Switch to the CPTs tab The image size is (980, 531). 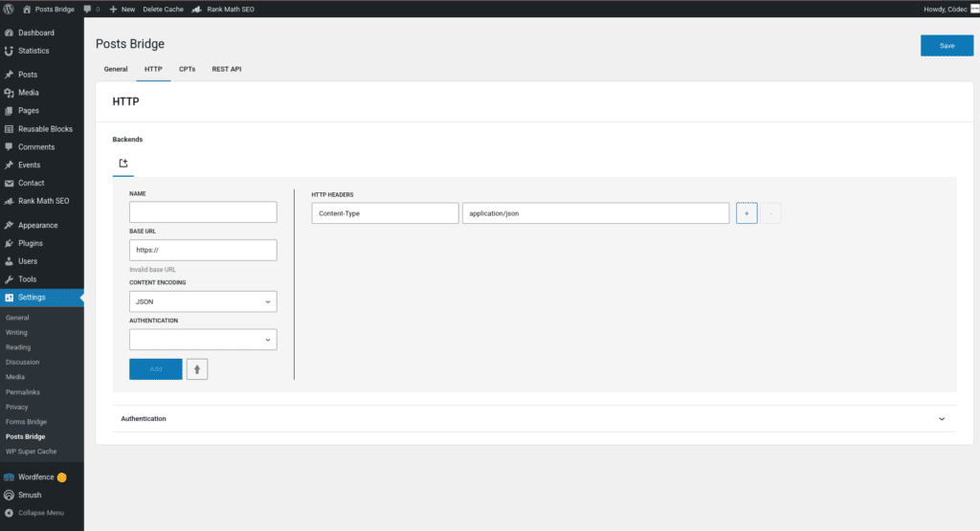(187, 69)
